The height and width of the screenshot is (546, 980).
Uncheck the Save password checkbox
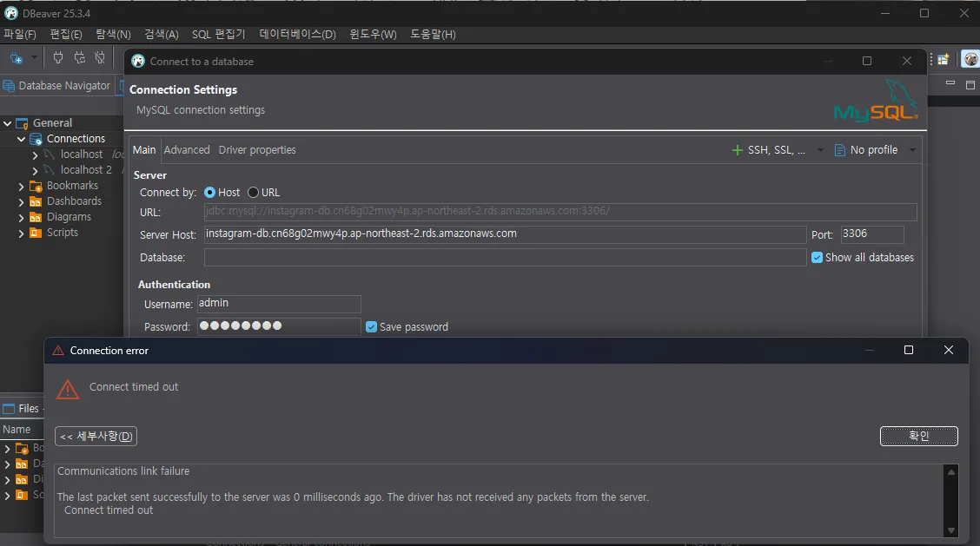371,326
